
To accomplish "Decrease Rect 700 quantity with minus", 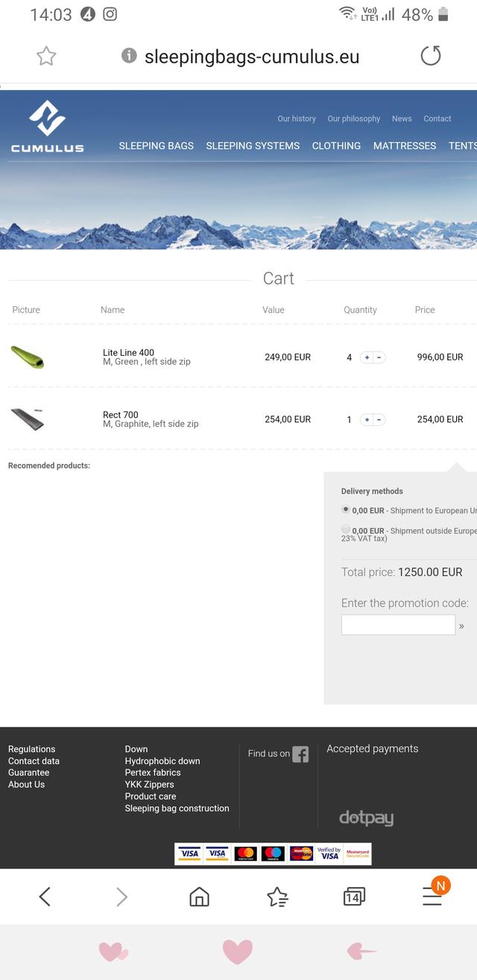I will click(379, 420).
